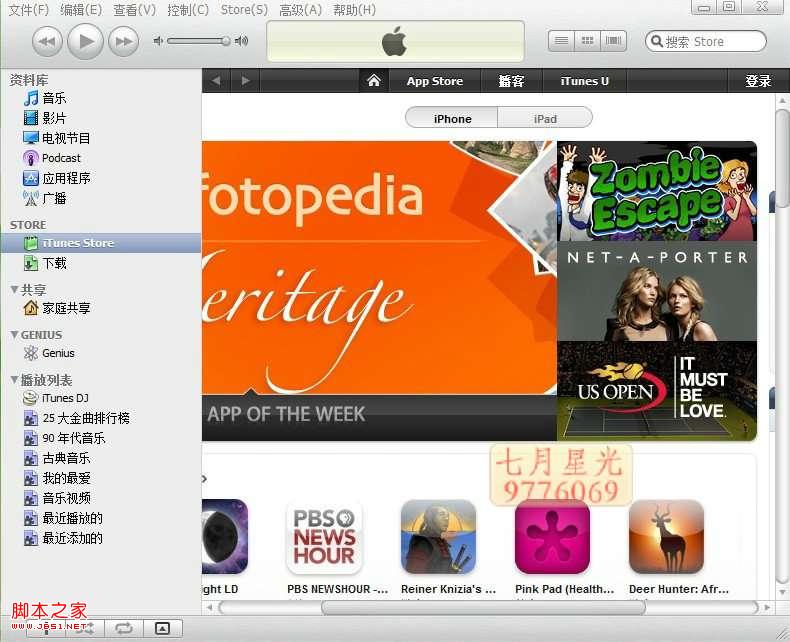Screen dimensions: 790x642
Task: Open 应用程序 applications library
Action: pyautogui.click(x=56, y=178)
